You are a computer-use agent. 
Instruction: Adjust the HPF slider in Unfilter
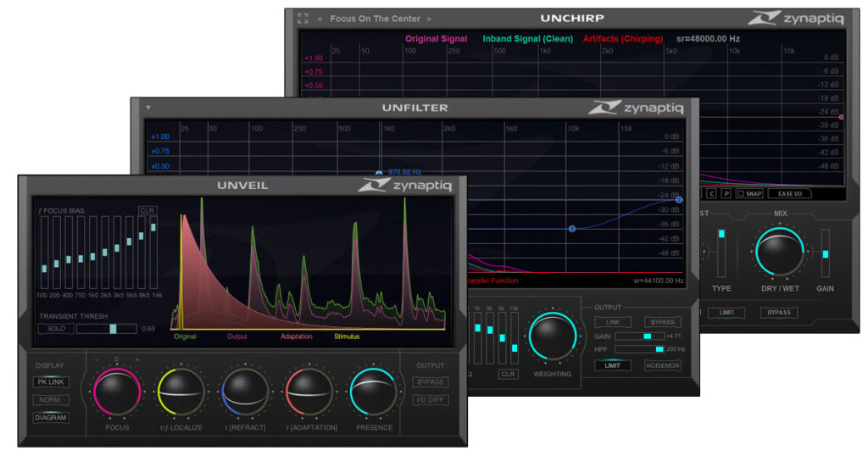pyautogui.click(x=639, y=349)
